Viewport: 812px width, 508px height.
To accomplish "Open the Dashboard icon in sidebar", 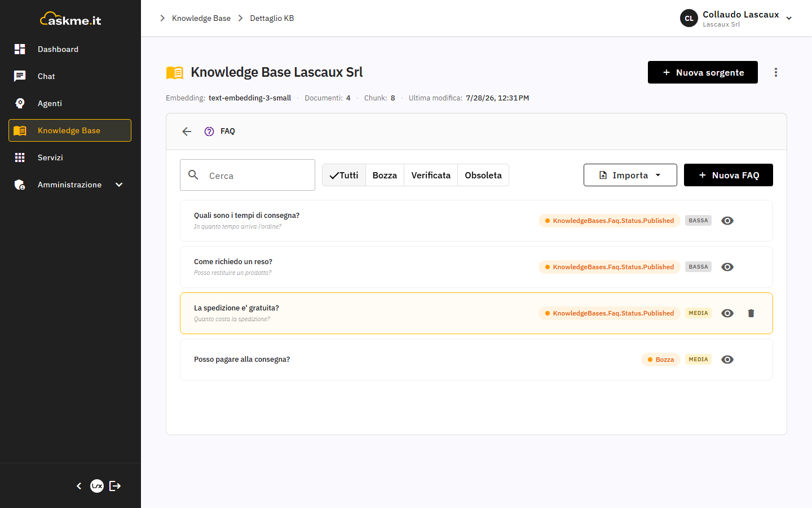I will [20, 49].
